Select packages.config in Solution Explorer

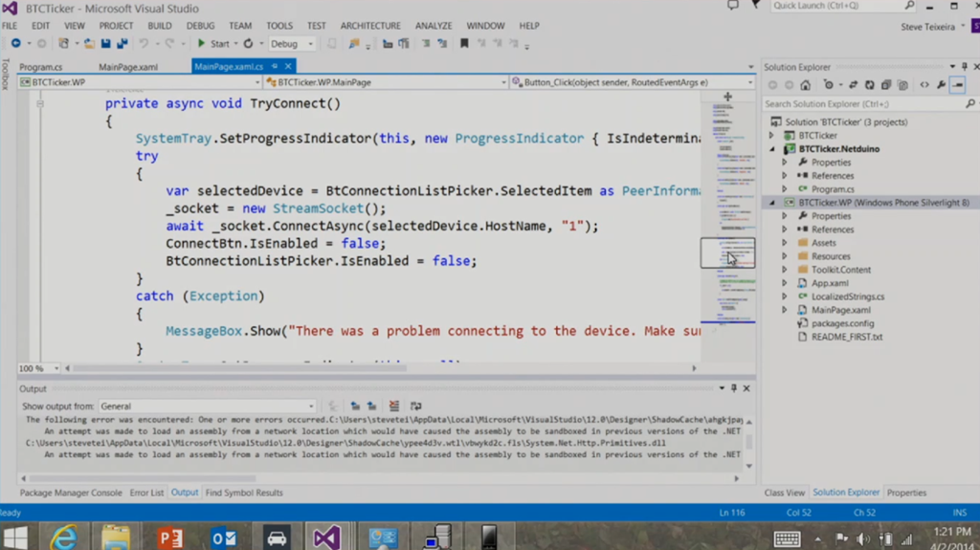(842, 323)
